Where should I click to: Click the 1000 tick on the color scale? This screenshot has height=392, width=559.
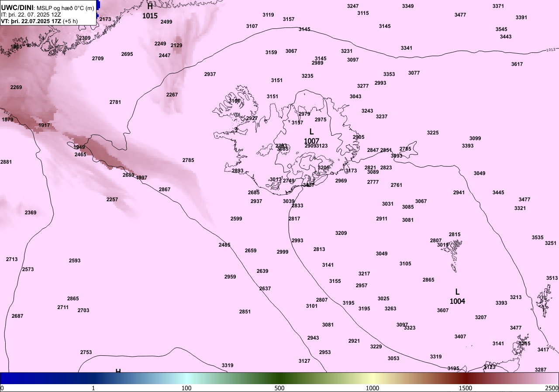click(373, 388)
